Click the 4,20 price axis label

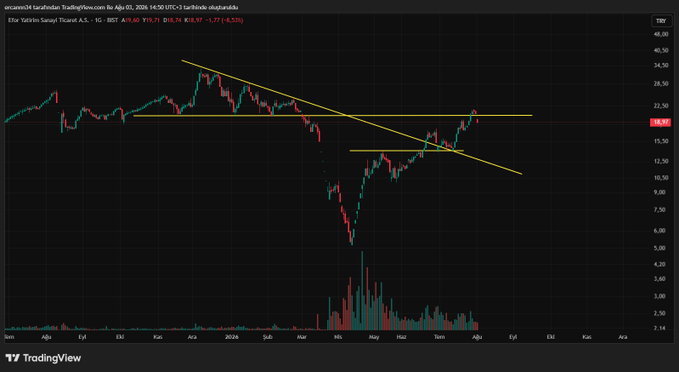point(661,264)
